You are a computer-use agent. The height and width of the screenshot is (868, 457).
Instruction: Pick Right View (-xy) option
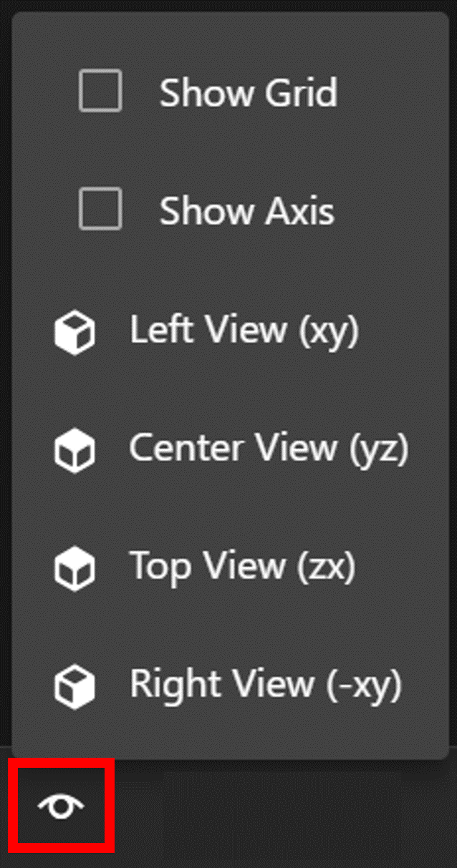coord(230,685)
